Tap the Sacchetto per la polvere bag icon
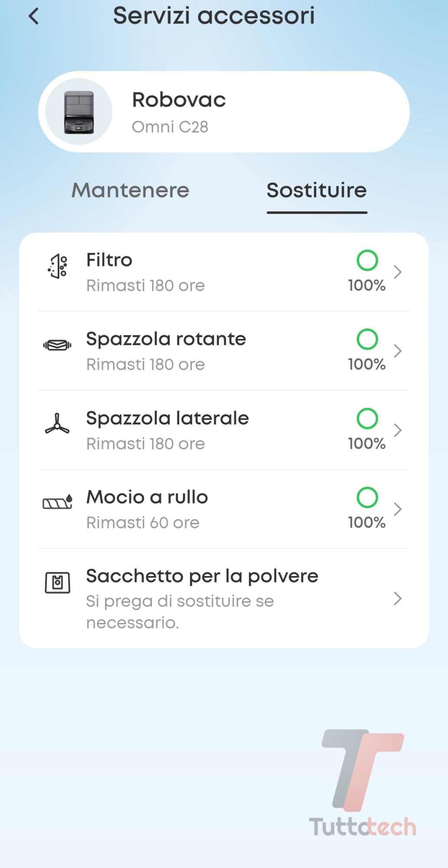448x868 pixels. click(58, 582)
